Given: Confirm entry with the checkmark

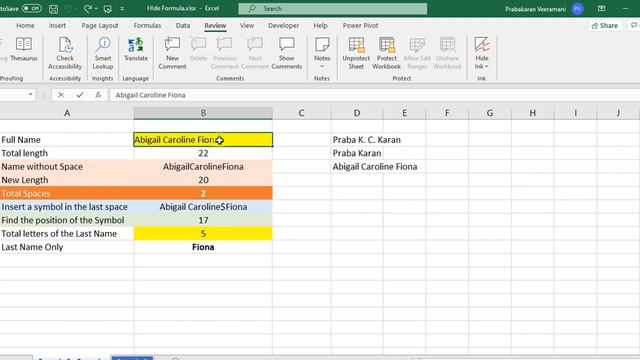Looking at the screenshot, I should [80, 95].
